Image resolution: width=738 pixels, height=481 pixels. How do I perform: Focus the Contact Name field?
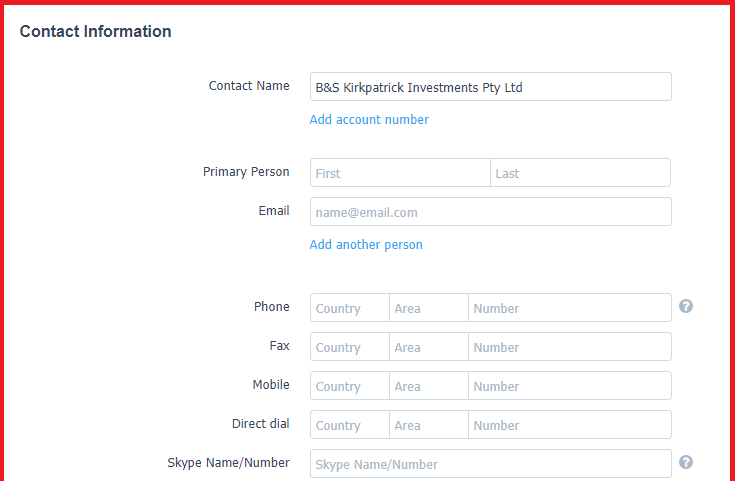[490, 87]
